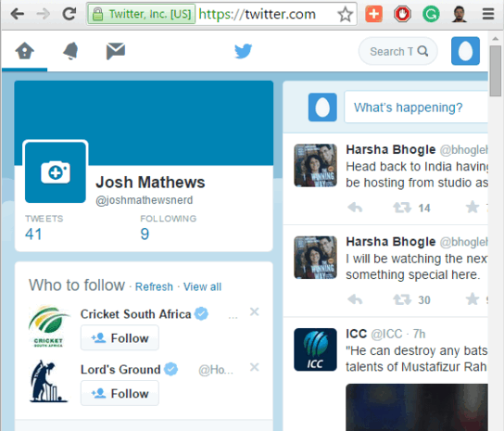
Task: Open the red stop-hand adblock extension
Action: (402, 14)
